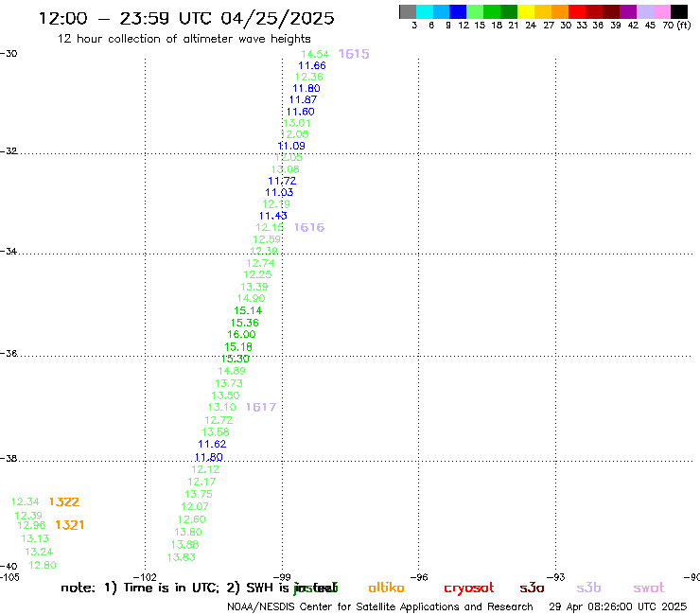The width and height of the screenshot is (700, 615).
Task: Click the dark blue swatch labeled 12
Action: [458, 11]
